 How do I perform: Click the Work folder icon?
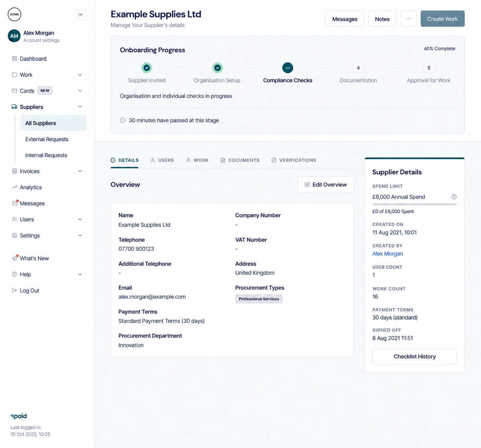[14, 74]
